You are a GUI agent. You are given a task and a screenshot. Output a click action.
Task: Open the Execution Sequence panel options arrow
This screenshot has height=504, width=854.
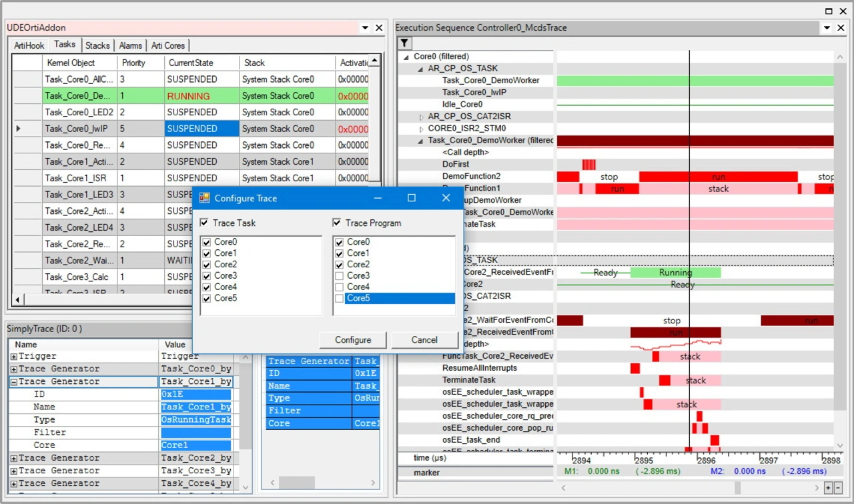(x=827, y=28)
